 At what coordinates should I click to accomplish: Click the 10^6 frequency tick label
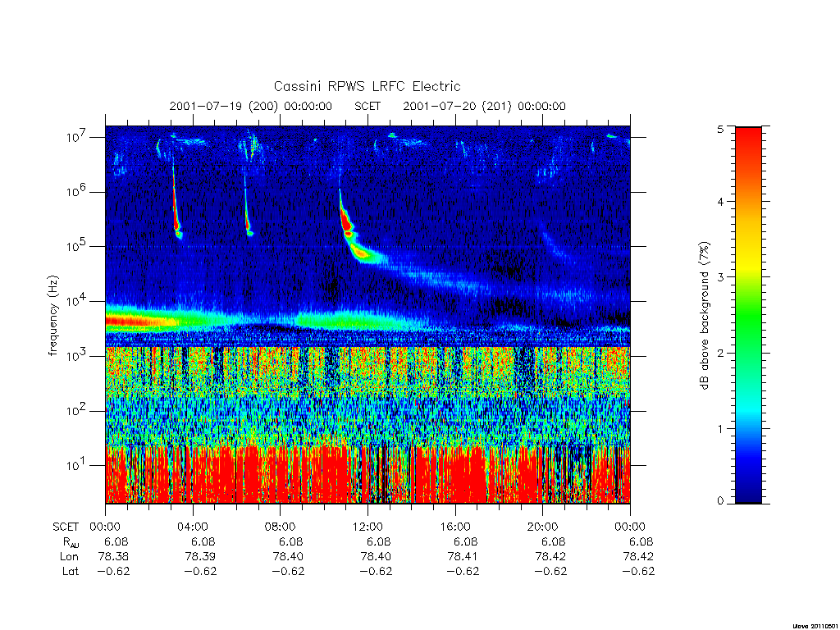[x=77, y=191]
